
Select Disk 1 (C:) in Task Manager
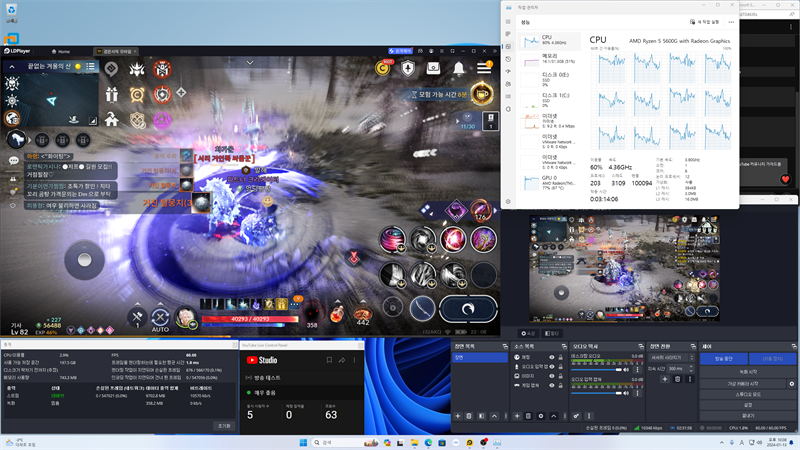coord(550,99)
